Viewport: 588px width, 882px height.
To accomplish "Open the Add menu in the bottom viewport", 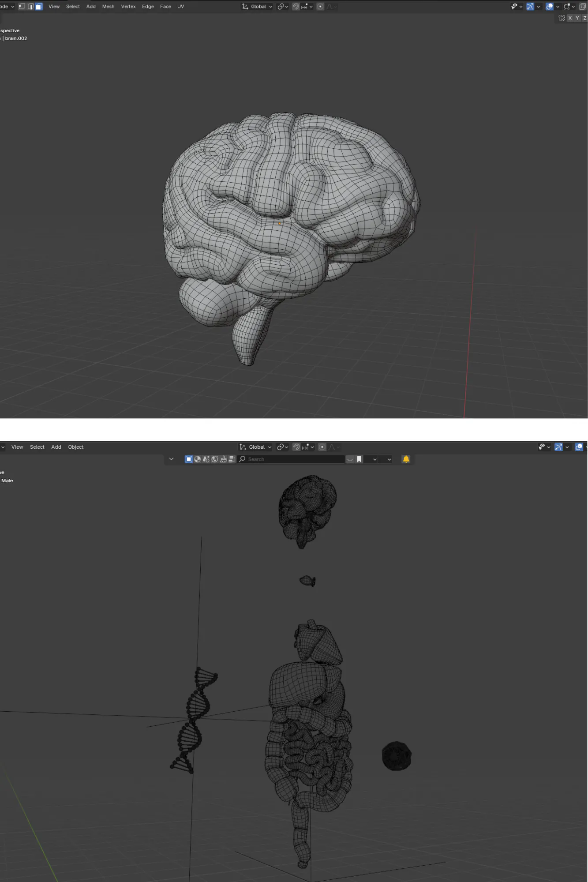I will [56, 447].
